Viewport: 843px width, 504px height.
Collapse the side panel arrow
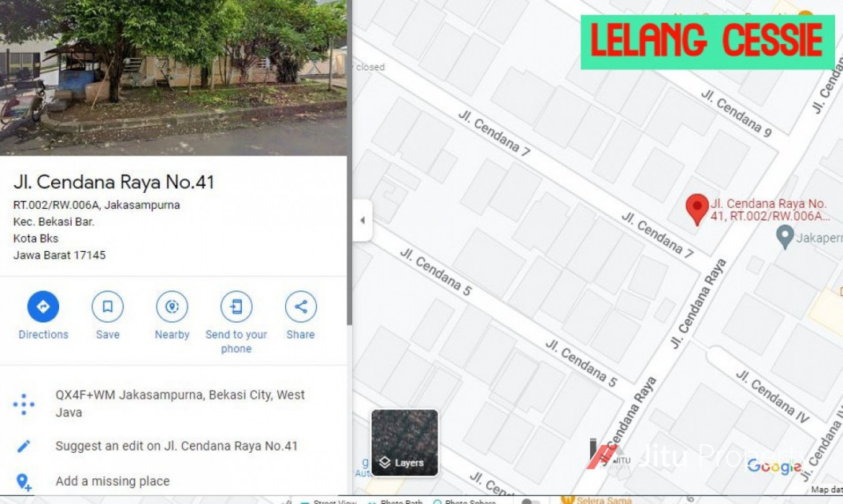(362, 220)
